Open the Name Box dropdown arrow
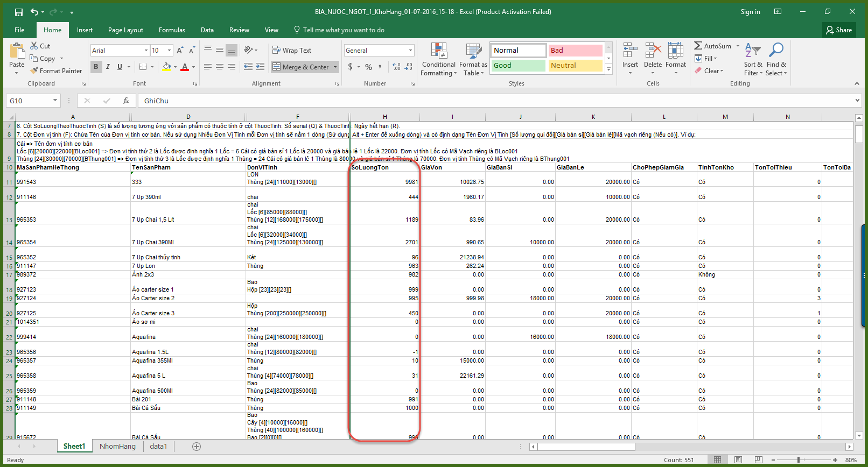The width and height of the screenshot is (868, 467). coord(55,101)
